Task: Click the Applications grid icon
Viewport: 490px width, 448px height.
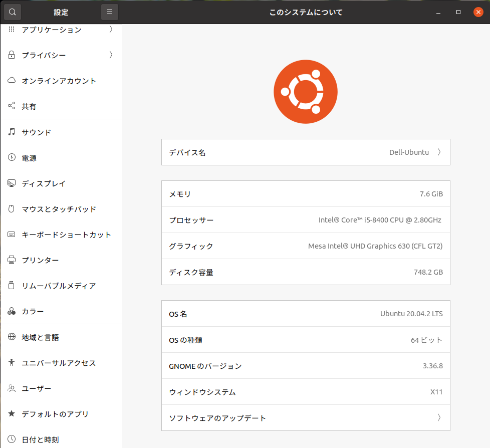Action: [12, 29]
